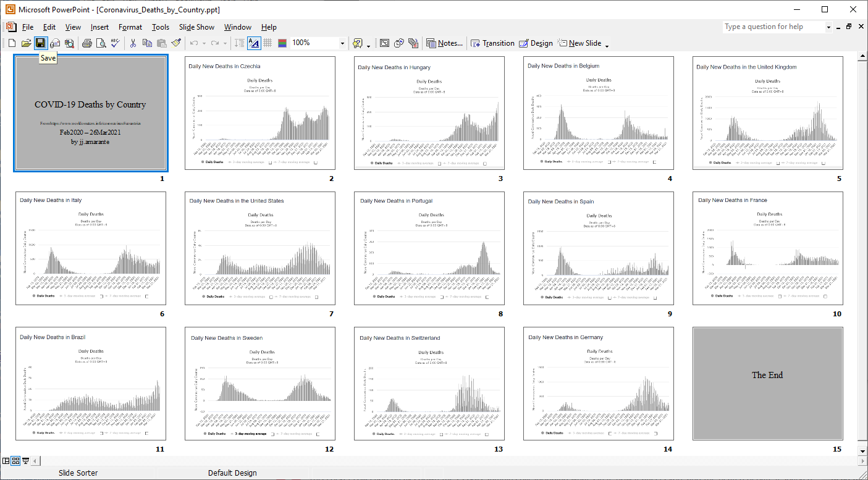This screenshot has width=868, height=480.
Task: Select the Belgium daily deaths slide
Action: [x=599, y=113]
